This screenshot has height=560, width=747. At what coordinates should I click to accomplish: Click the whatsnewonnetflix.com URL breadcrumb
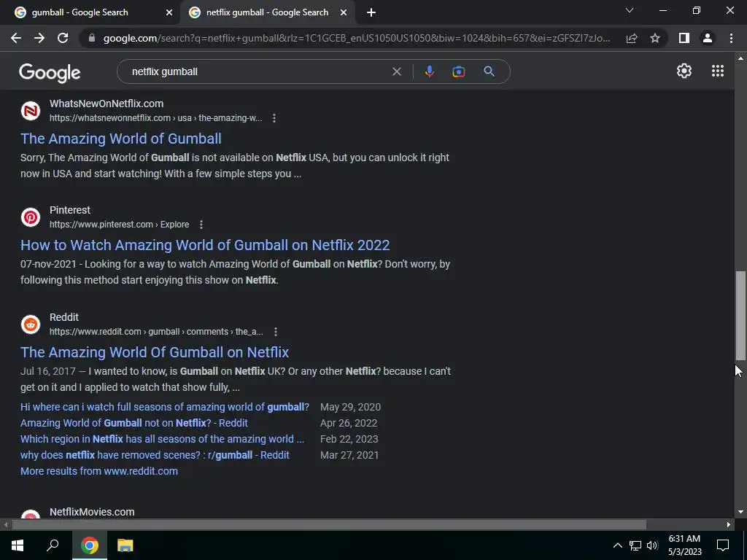pyautogui.click(x=156, y=118)
